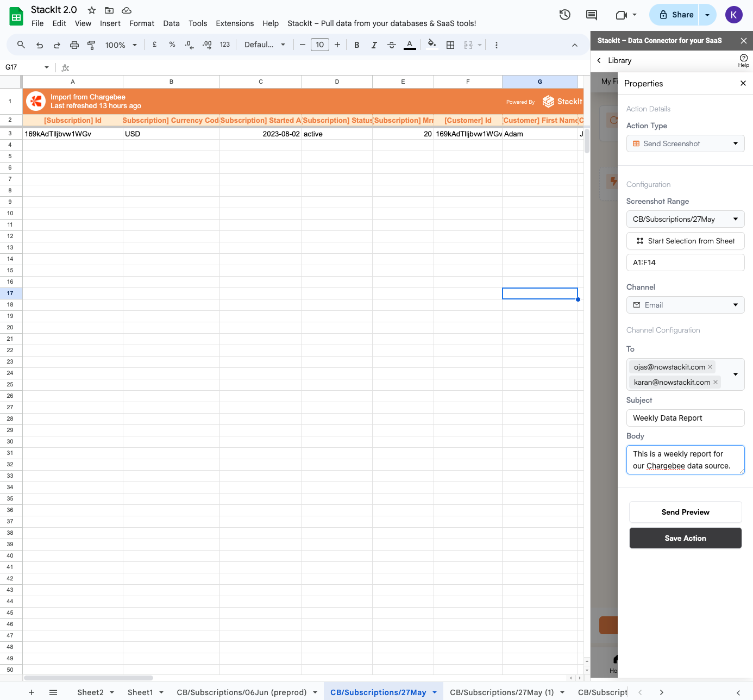Viewport: 753px width, 700px height.
Task: Open fill color picker
Action: click(432, 45)
